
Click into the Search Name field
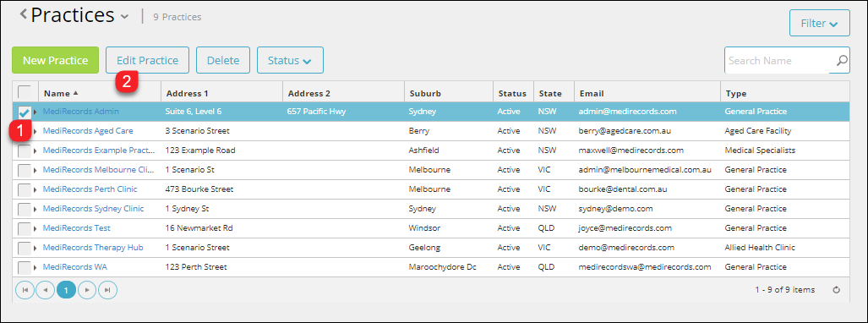(779, 60)
